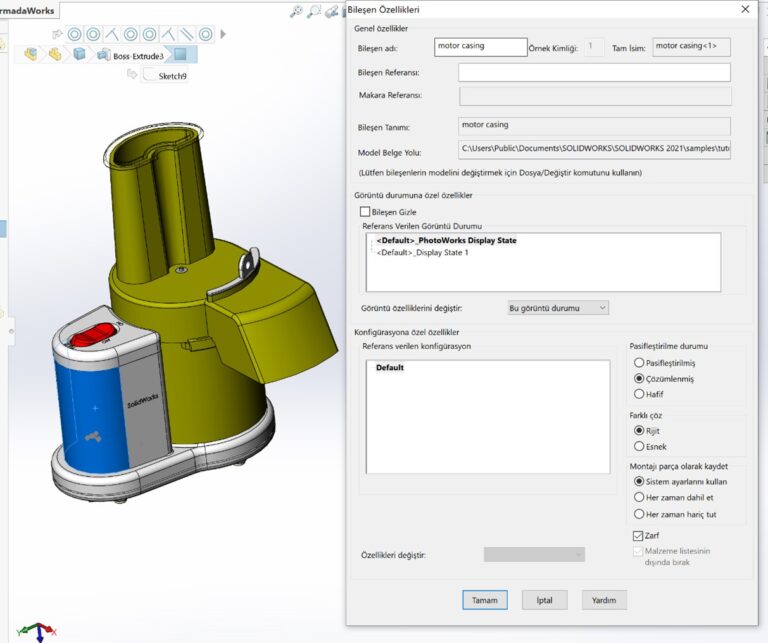Screen dimensions: 768x643
Task: Uncheck the Zarf checkbox
Action: pyautogui.click(x=638, y=536)
